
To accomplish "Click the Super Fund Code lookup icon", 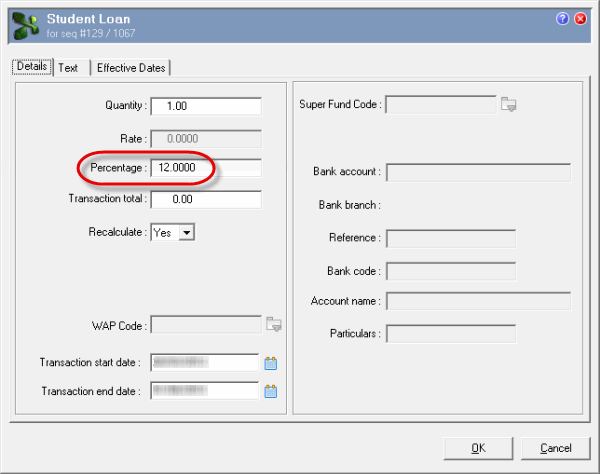I will tap(510, 103).
